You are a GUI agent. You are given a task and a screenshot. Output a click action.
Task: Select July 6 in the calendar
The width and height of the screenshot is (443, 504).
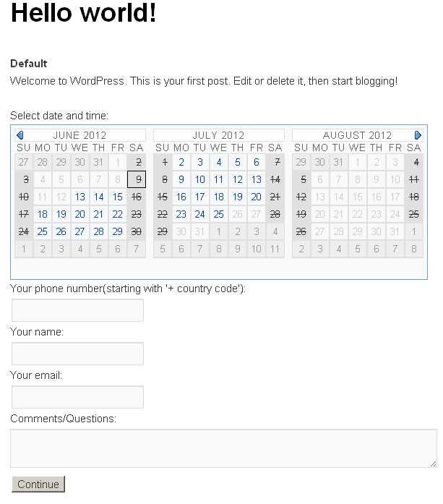click(x=257, y=162)
